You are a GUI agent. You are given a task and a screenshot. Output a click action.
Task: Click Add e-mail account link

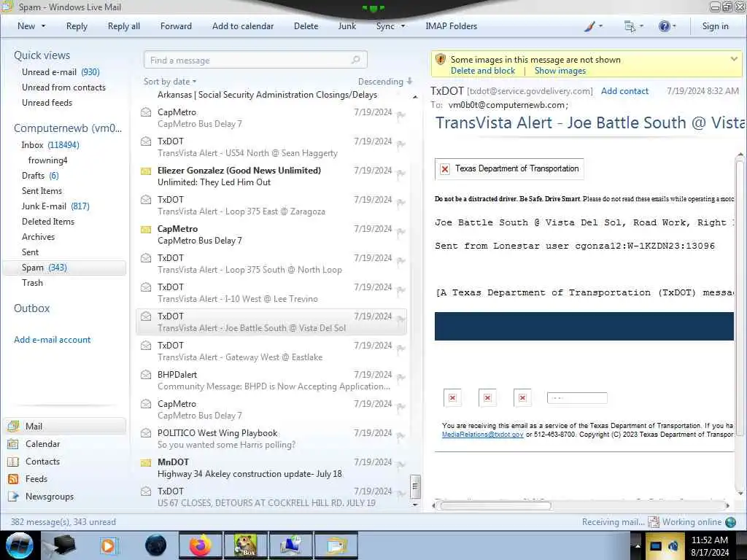tap(52, 340)
